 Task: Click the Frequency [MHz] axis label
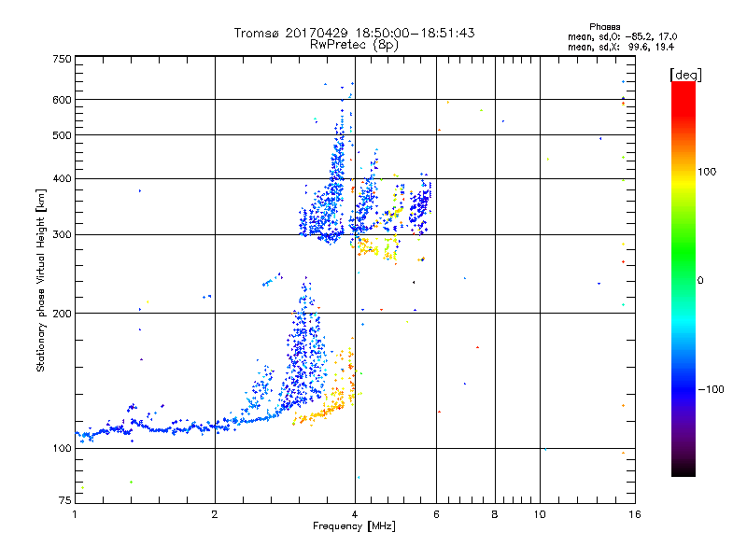(x=354, y=526)
